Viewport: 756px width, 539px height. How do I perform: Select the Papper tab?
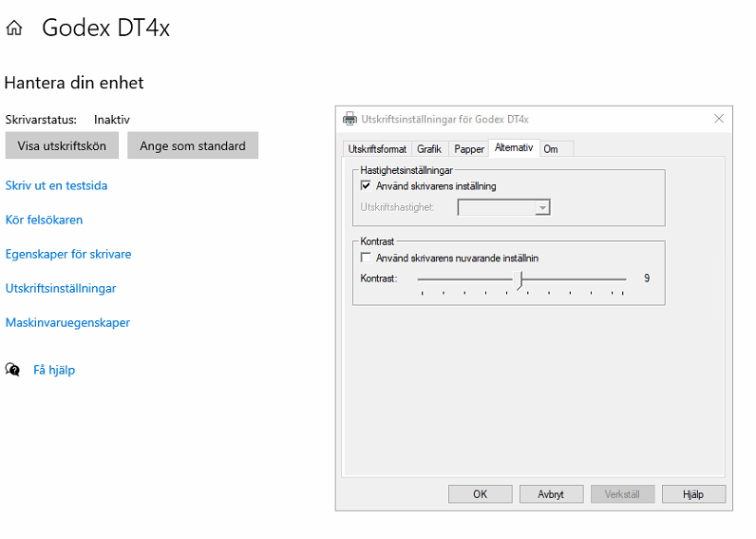468,149
